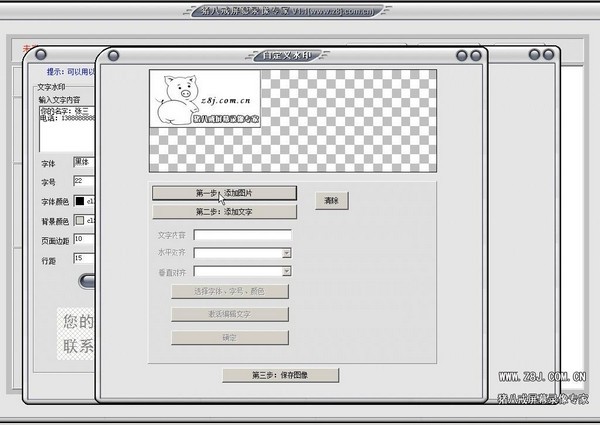600x425 pixels.
Task: Click the second round button at dialog's top-right
Action: [x=476, y=56]
